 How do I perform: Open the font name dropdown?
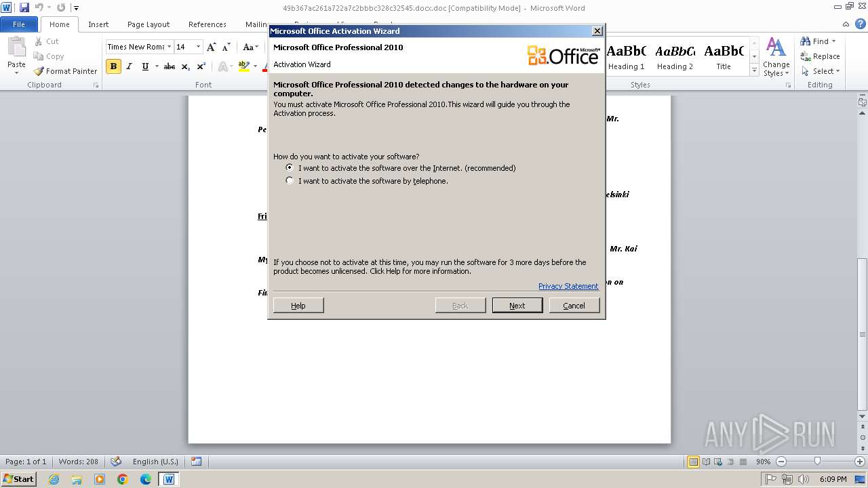coord(169,47)
